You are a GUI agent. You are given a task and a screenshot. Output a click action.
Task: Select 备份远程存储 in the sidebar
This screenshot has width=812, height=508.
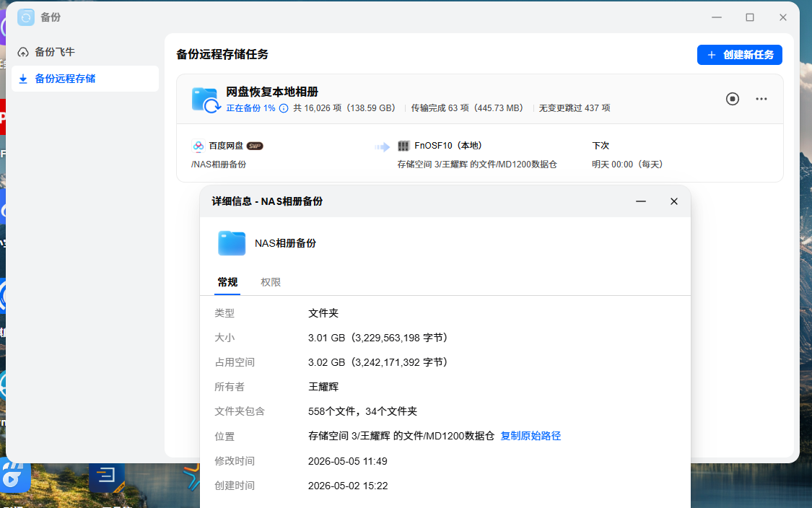point(85,79)
